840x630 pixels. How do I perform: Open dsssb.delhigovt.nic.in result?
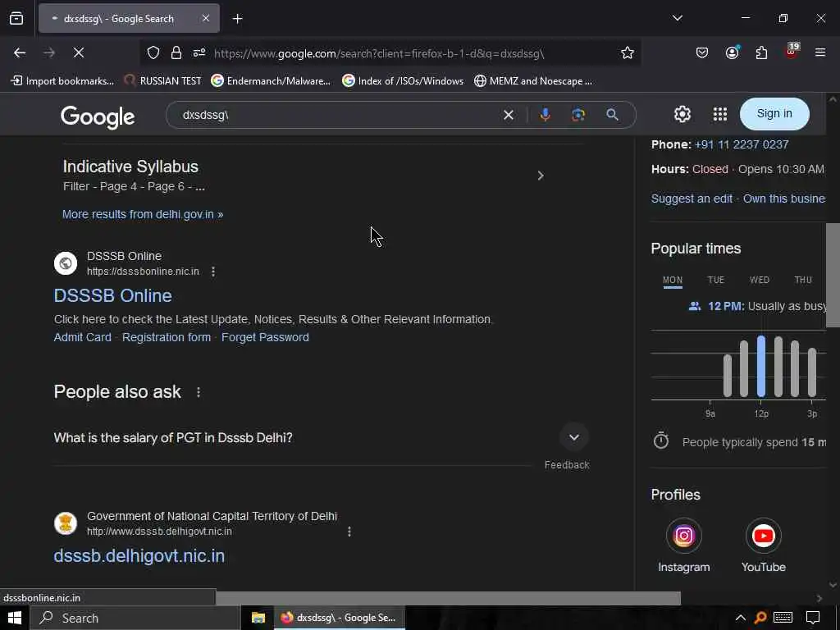coord(139,555)
